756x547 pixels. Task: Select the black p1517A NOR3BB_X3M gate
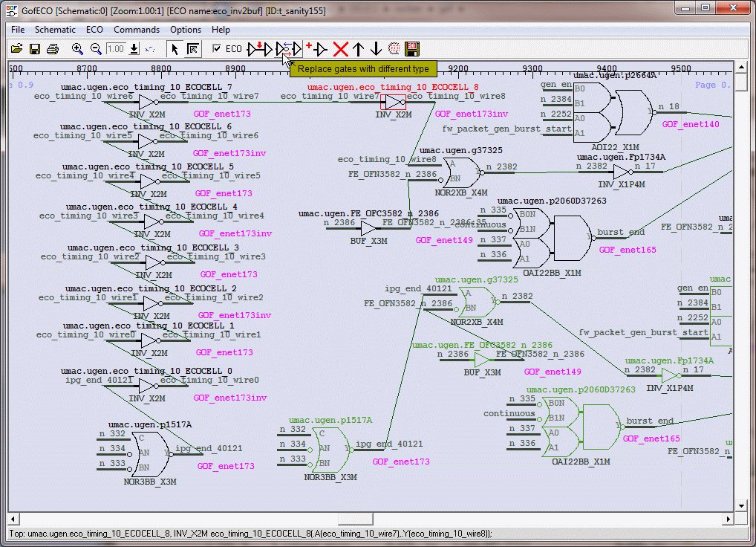(x=151, y=454)
